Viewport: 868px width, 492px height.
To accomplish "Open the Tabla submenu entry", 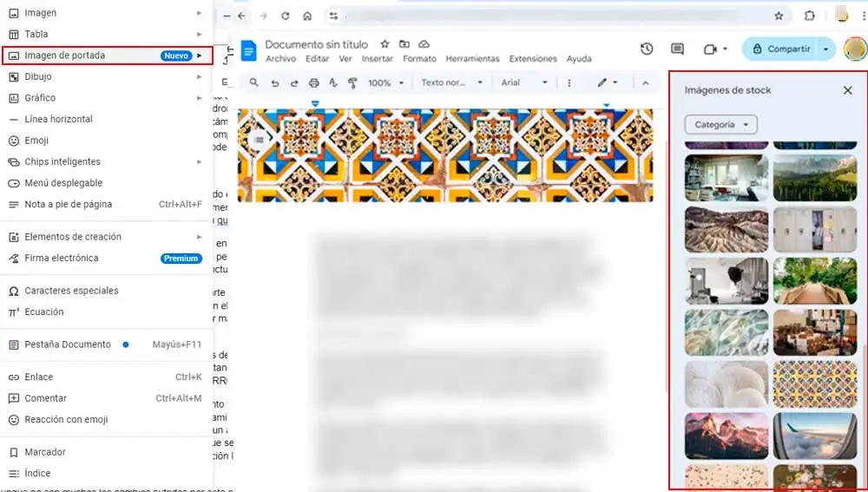I will pyautogui.click(x=106, y=35).
